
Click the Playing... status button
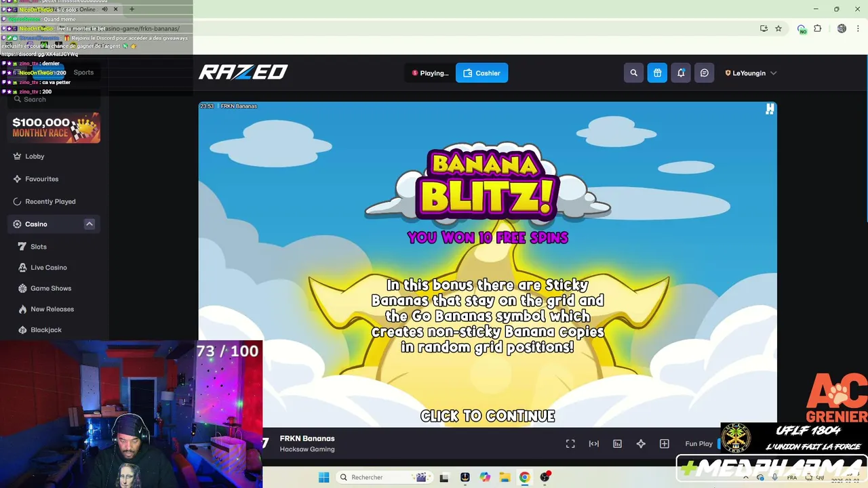(430, 73)
